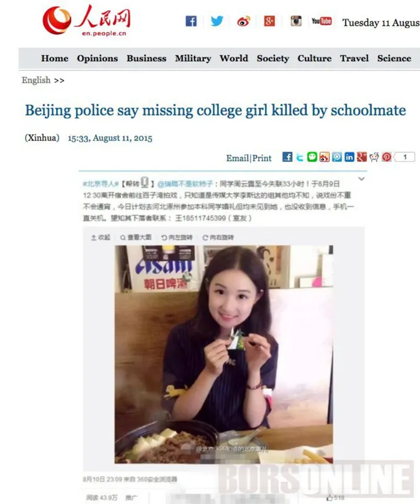
Task: Share article via LinkedIn icon
Action: pyautogui.click(x=349, y=157)
